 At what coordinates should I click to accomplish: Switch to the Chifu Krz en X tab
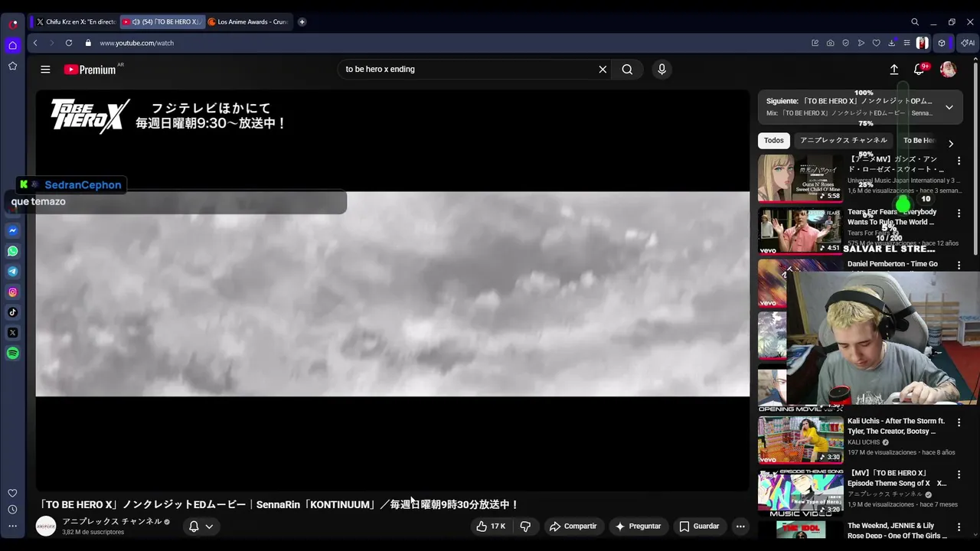[75, 22]
